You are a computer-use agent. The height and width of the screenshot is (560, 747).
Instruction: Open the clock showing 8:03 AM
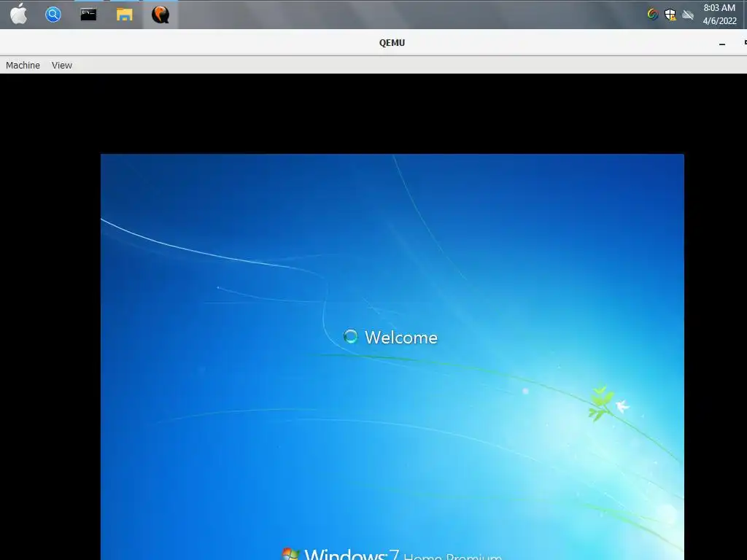pyautogui.click(x=719, y=7)
